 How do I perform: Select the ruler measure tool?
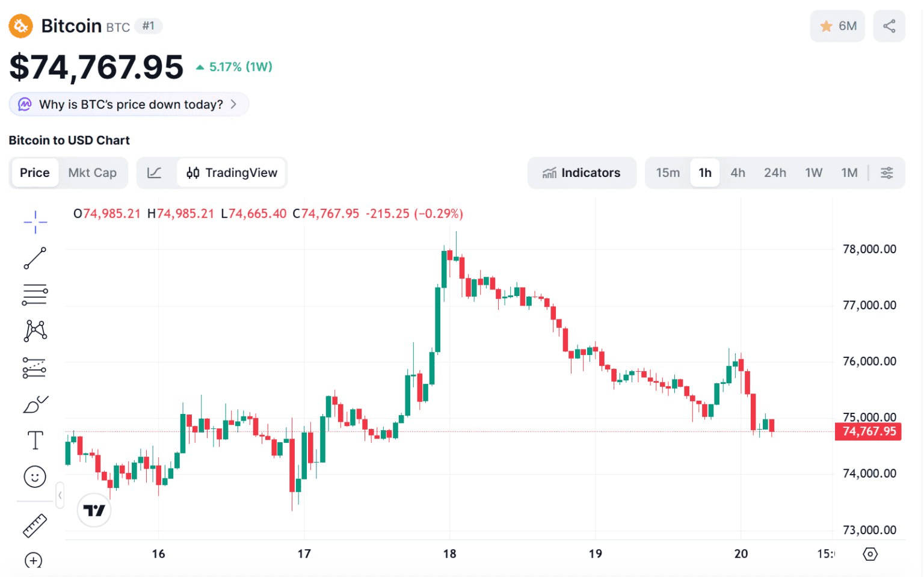pyautogui.click(x=35, y=525)
